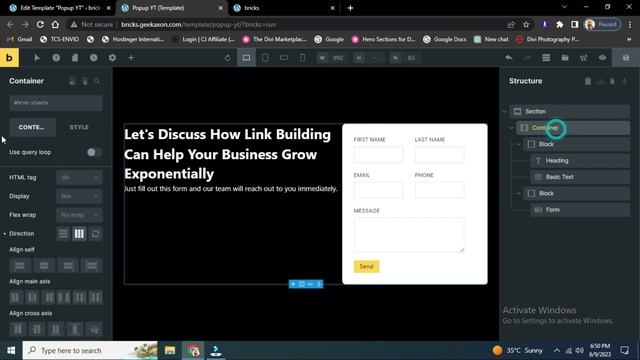This screenshot has width=640, height=360.
Task: Toggle the structure panel icon in toolbar
Action: pos(546,58)
